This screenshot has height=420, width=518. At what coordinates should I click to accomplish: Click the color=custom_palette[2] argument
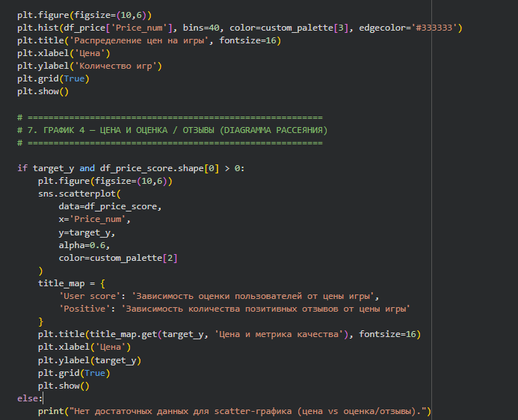118,258
